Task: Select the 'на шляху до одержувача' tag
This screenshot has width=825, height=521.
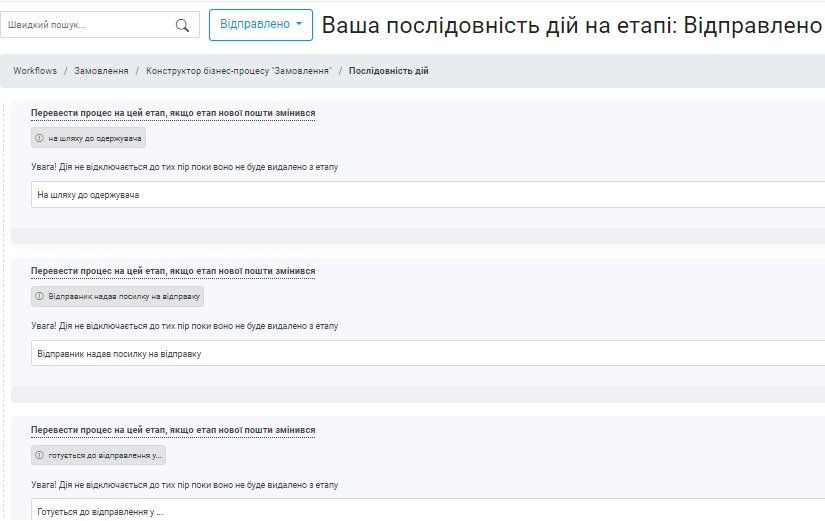Action: [x=88, y=138]
